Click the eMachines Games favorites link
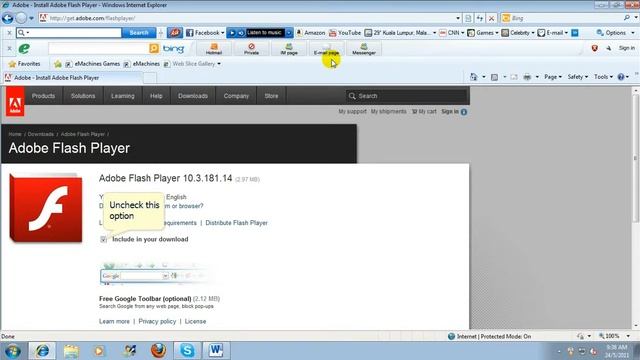The height and width of the screenshot is (360, 640). point(93,64)
